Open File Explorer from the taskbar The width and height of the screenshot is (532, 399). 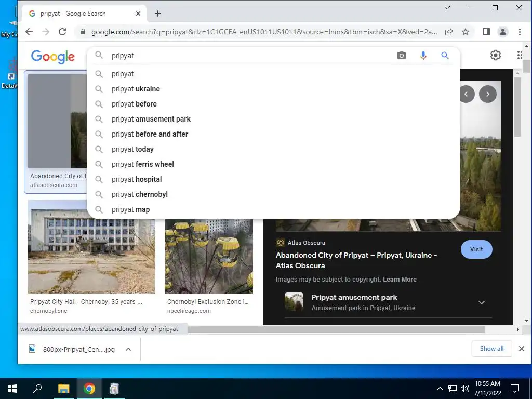coord(63,389)
